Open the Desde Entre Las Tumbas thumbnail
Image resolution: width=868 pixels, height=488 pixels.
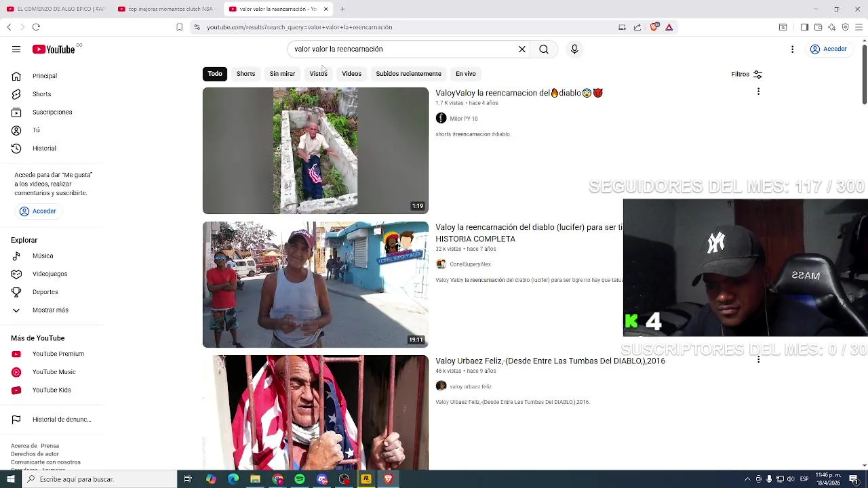(x=315, y=412)
